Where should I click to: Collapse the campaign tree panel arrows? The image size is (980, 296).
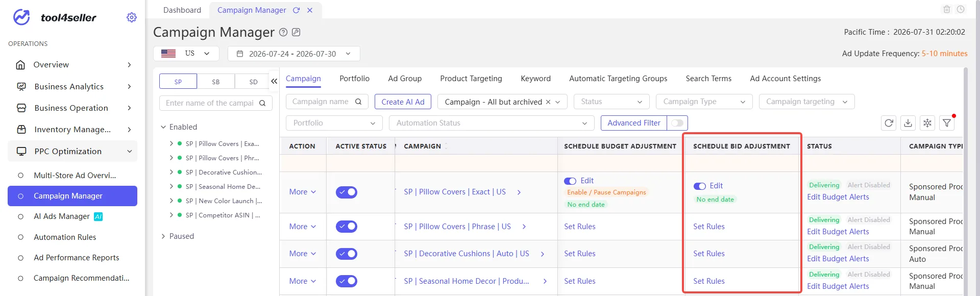pyautogui.click(x=274, y=81)
